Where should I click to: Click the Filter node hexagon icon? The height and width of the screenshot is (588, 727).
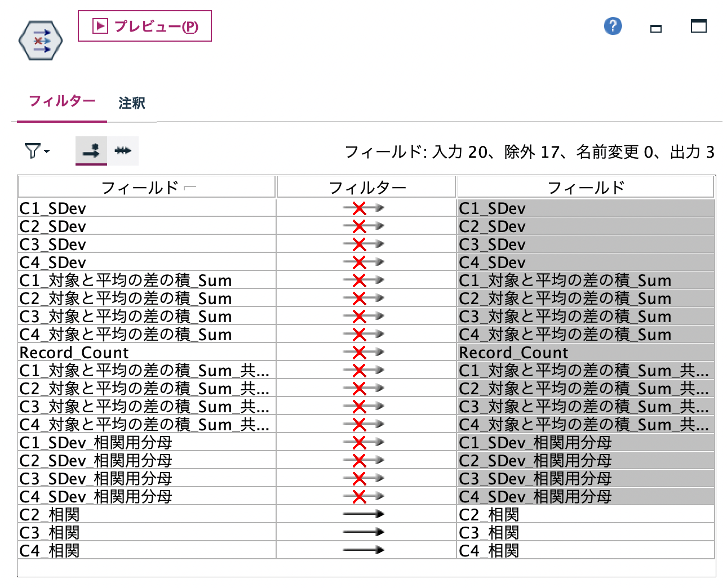[x=39, y=39]
